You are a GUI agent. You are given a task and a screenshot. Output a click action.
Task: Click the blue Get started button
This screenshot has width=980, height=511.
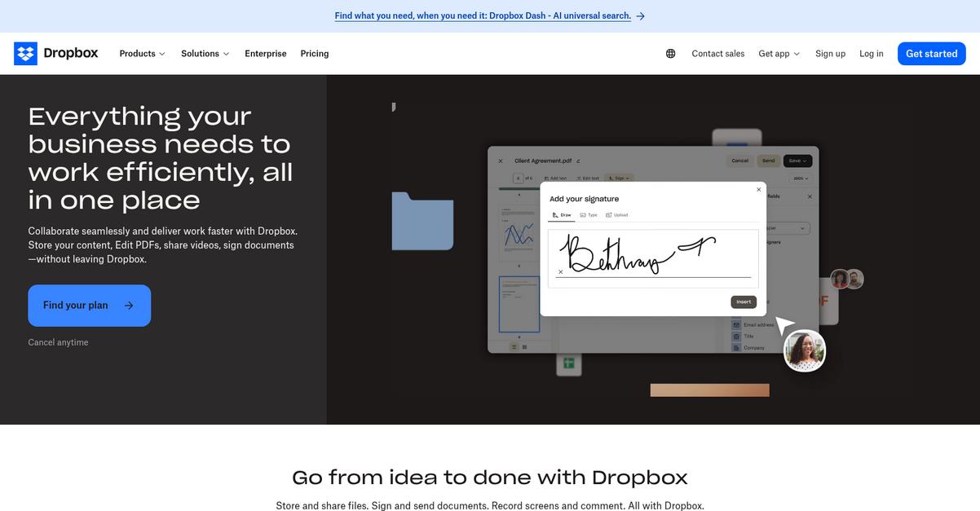point(932,54)
